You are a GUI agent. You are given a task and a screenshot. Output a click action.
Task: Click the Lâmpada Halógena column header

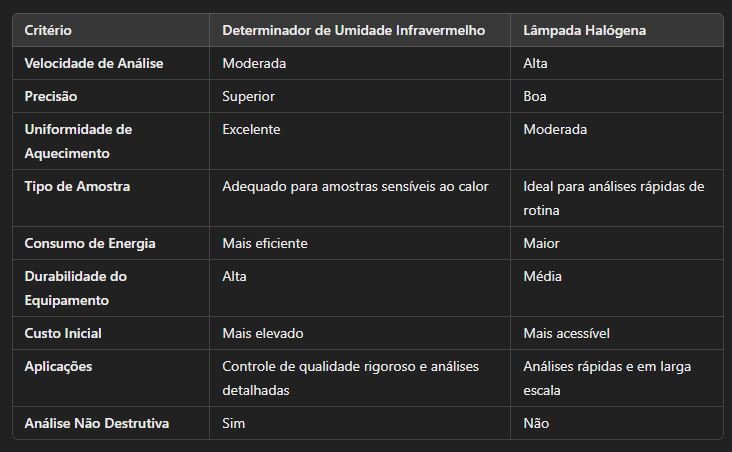[x=584, y=30]
